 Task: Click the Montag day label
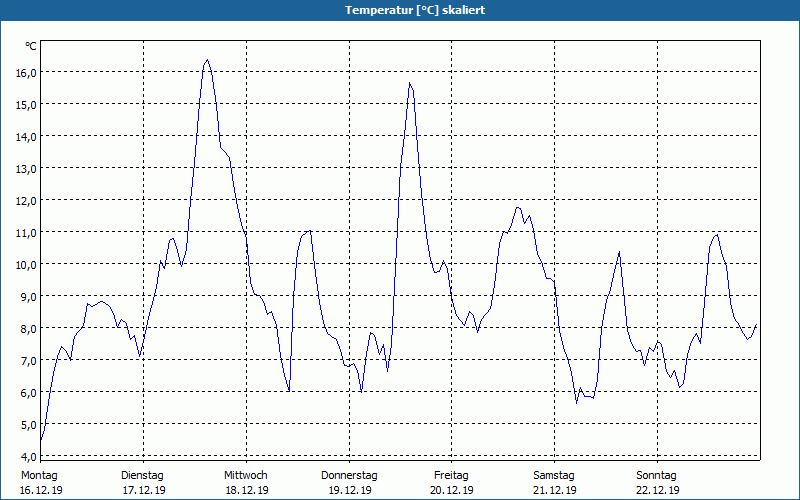(39, 476)
